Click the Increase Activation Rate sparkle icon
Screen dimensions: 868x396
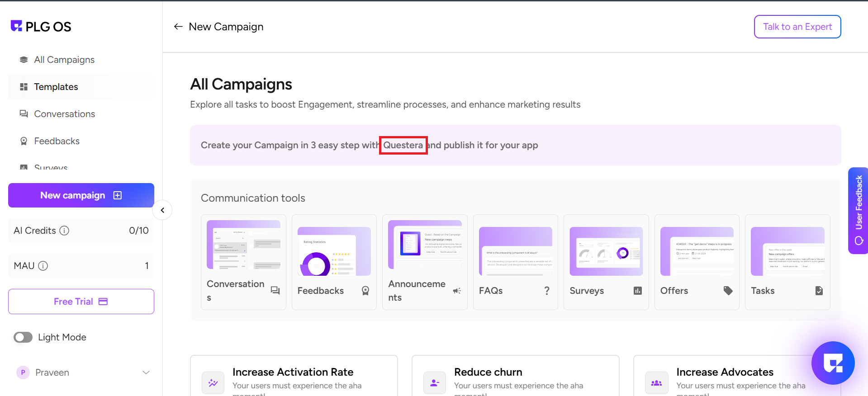(x=213, y=383)
